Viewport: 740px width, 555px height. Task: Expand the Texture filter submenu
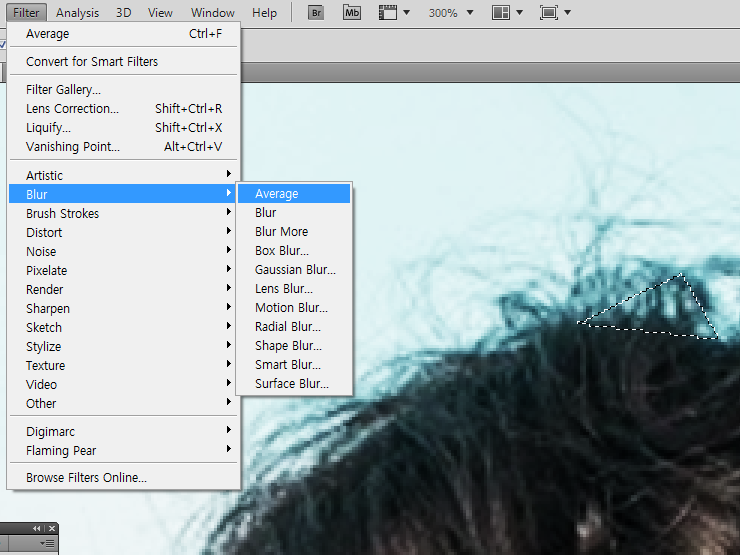[x=123, y=365]
